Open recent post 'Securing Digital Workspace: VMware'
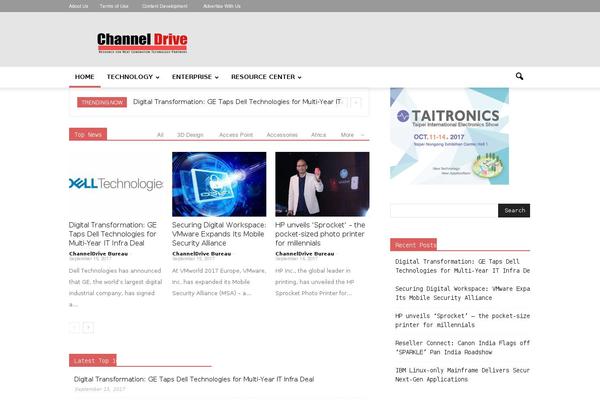This screenshot has width=600, height=400. (x=462, y=293)
